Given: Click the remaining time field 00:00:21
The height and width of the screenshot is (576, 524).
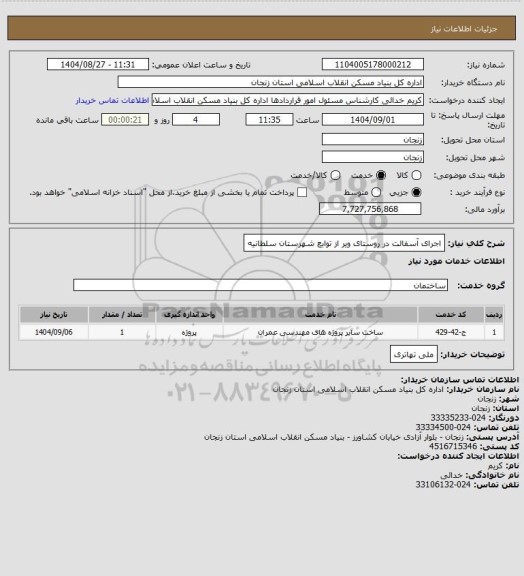Looking at the screenshot, I should (x=125, y=120).
